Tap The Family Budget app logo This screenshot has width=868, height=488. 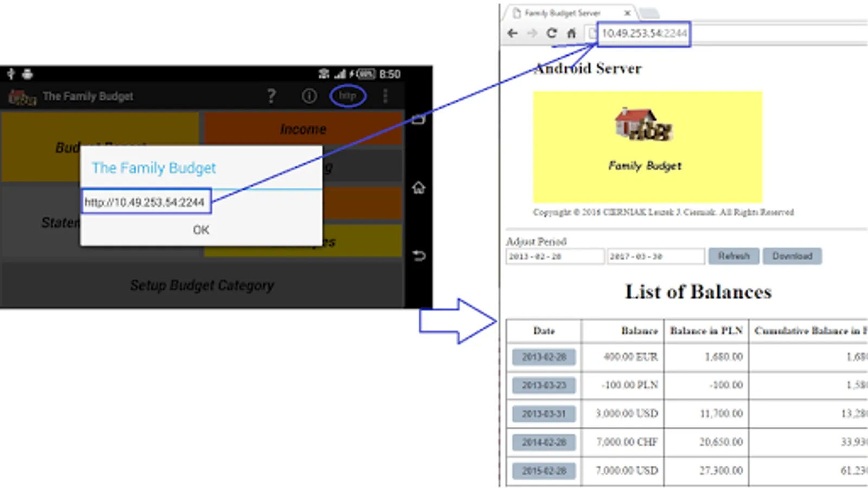click(22, 97)
